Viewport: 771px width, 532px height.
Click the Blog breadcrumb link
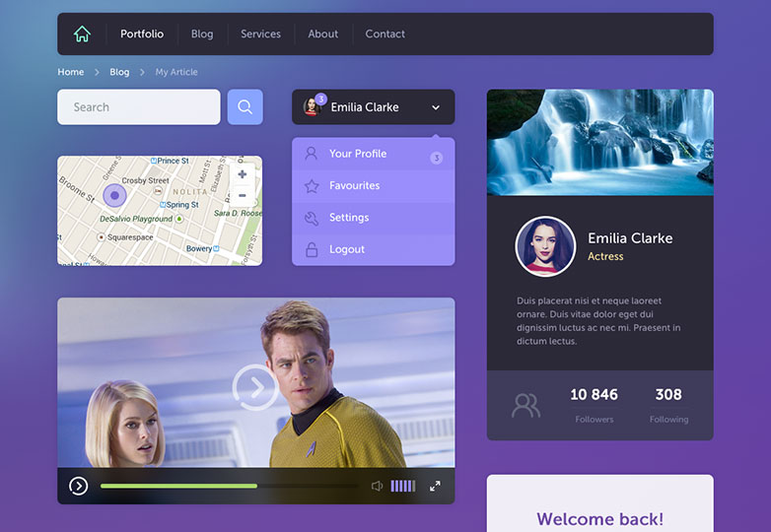click(119, 72)
